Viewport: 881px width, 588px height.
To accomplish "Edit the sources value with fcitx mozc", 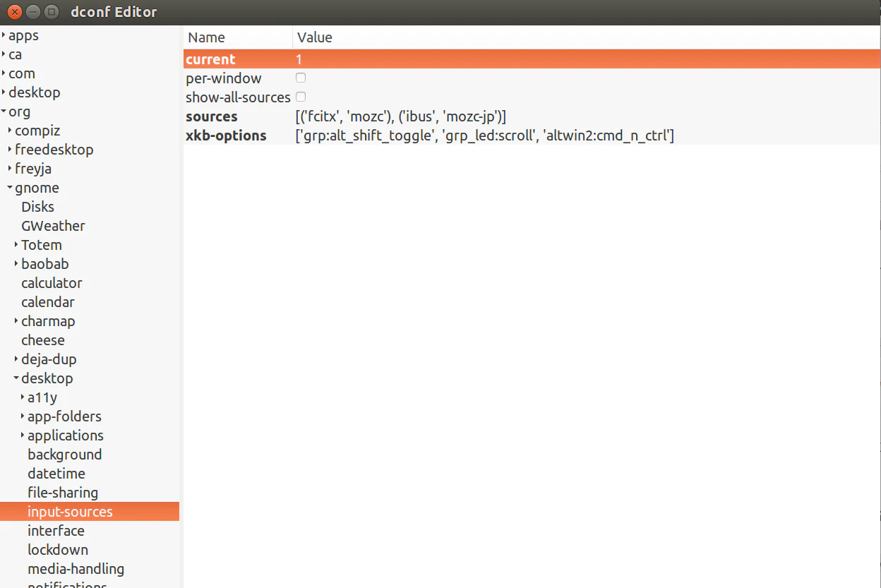I will 401,116.
